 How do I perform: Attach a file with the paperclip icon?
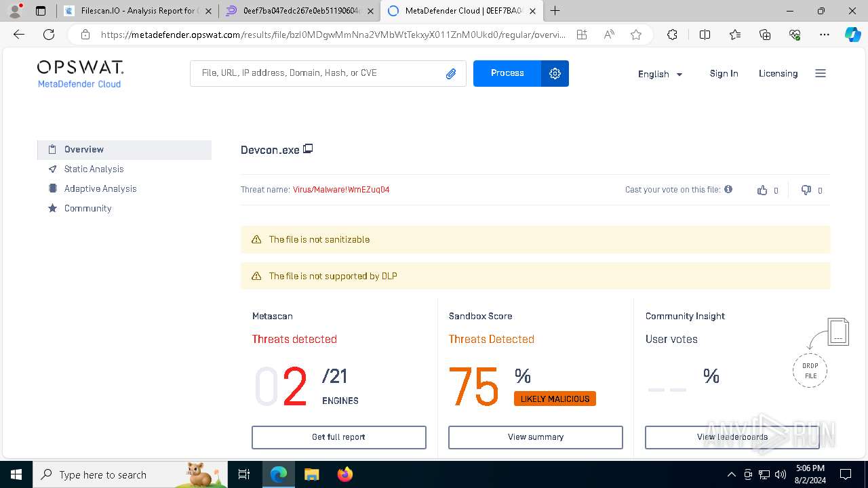pyautogui.click(x=451, y=74)
